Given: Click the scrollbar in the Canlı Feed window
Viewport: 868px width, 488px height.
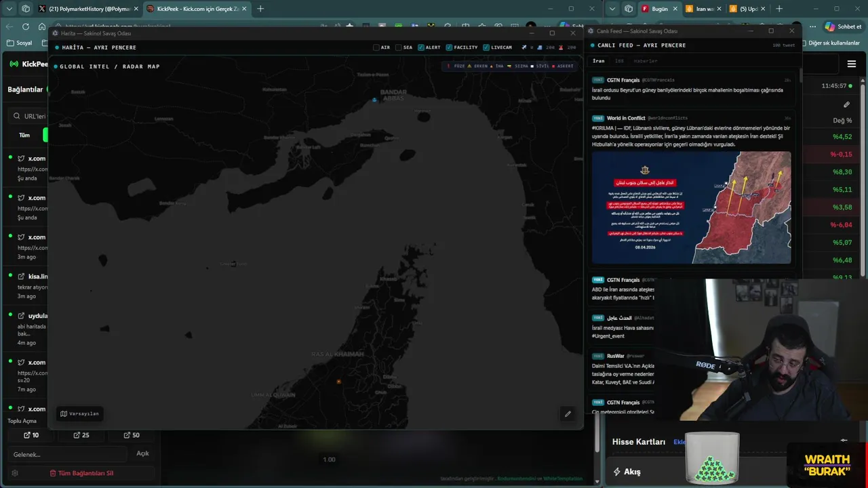Looking at the screenshot, I should tap(800, 75).
